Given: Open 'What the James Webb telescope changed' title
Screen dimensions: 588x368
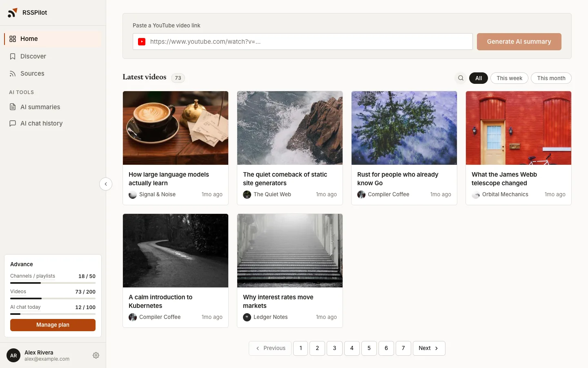Looking at the screenshot, I should click(x=504, y=179).
